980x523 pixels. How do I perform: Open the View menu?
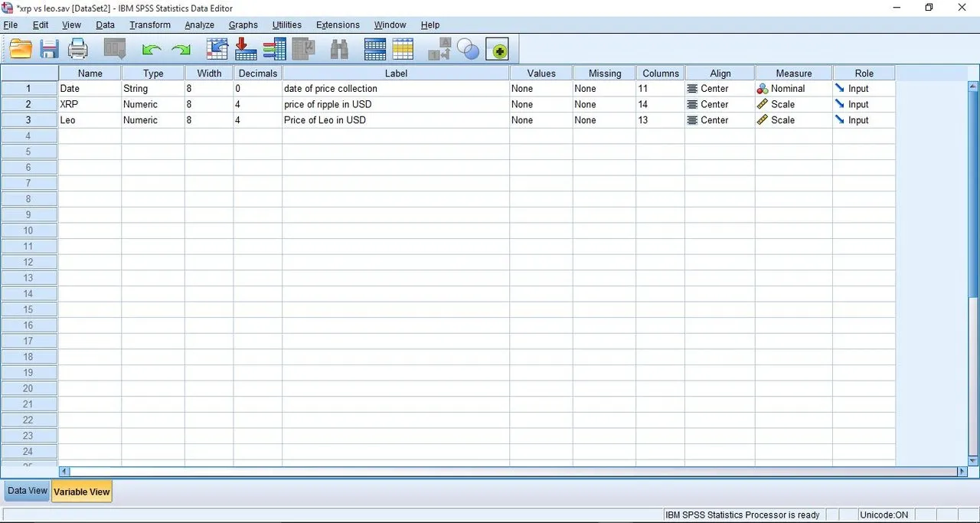tap(71, 25)
